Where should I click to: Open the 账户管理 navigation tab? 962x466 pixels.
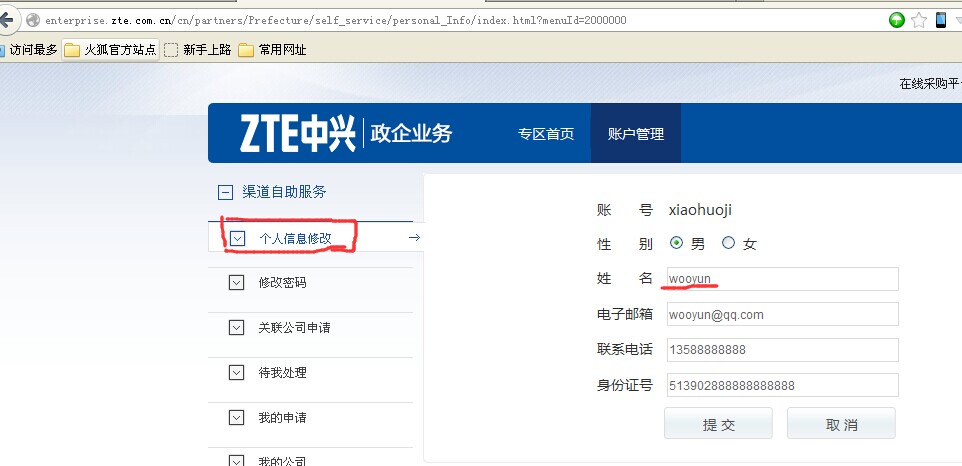point(636,134)
